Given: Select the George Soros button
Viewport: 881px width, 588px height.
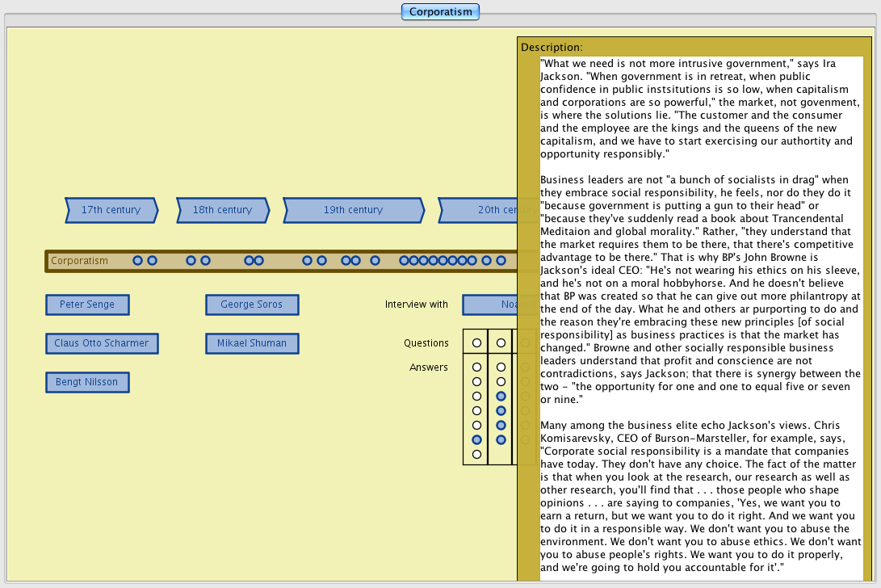Looking at the screenshot, I should 252,304.
